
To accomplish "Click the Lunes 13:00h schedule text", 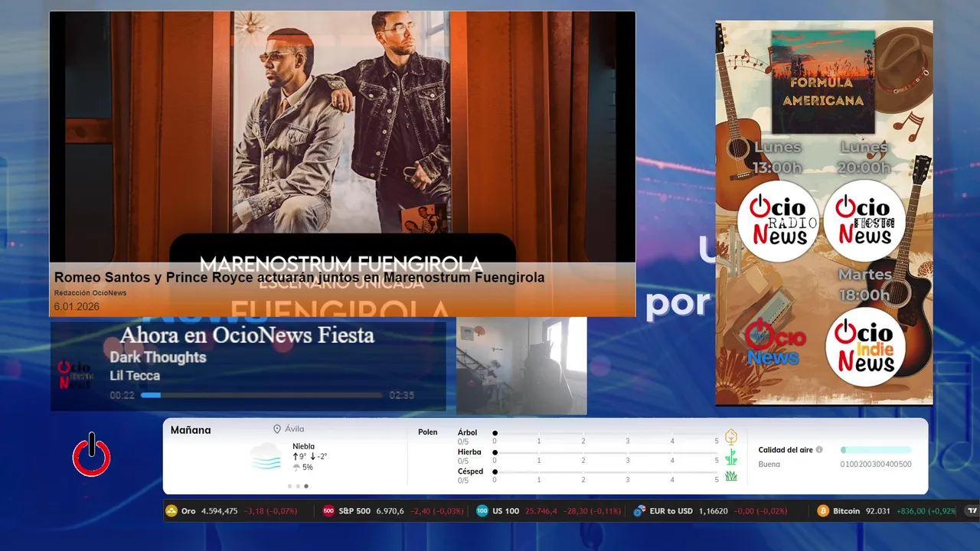I will tap(778, 157).
